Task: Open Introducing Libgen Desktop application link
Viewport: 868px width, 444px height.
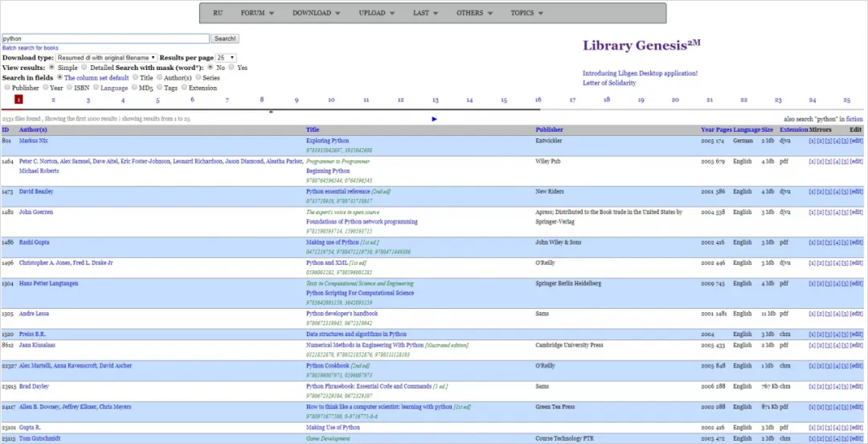Action: [x=640, y=73]
